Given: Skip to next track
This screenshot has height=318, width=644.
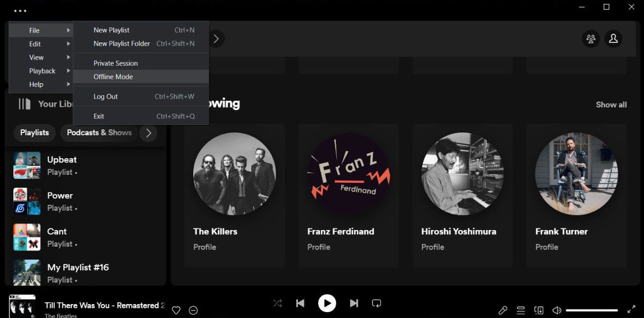Looking at the screenshot, I should pos(354,304).
